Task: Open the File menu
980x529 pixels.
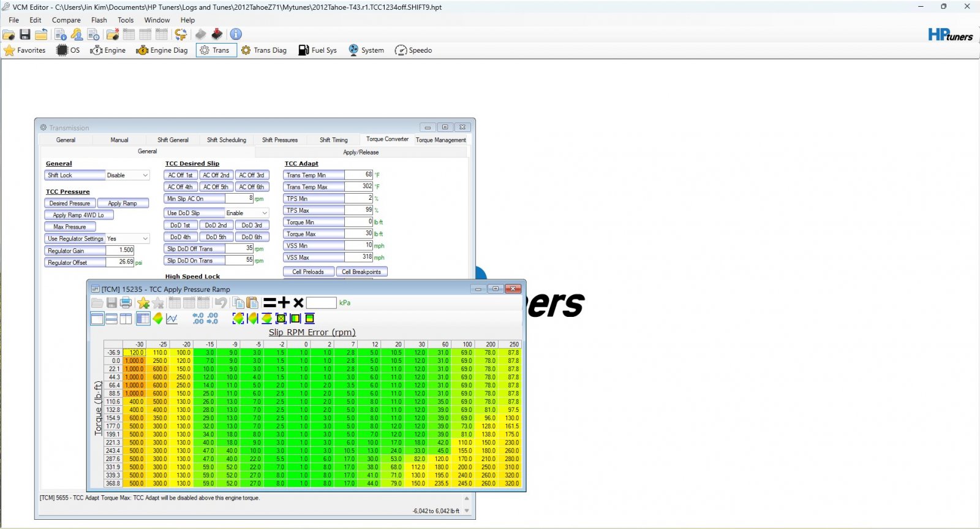Action: (13, 20)
